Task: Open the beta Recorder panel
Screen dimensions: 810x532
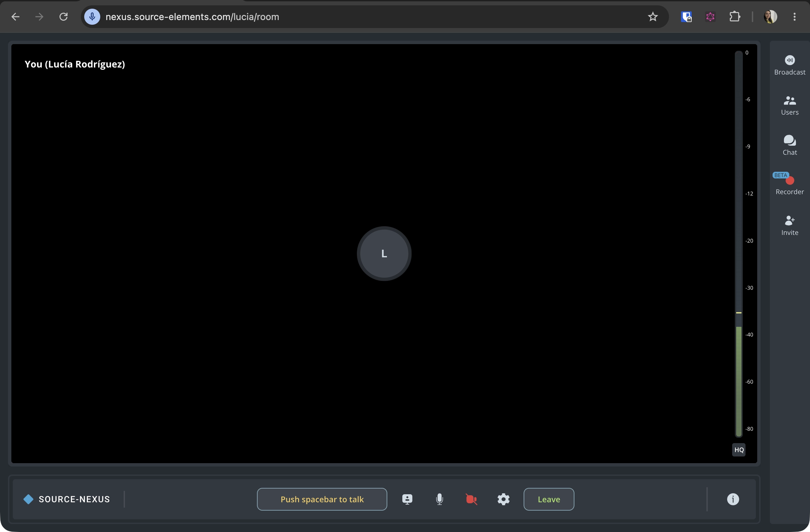Action: coord(790,184)
